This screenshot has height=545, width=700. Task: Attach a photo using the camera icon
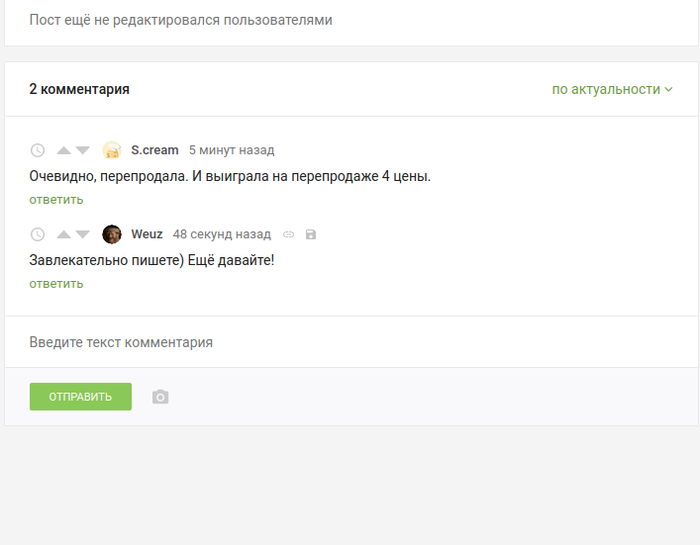coord(160,397)
